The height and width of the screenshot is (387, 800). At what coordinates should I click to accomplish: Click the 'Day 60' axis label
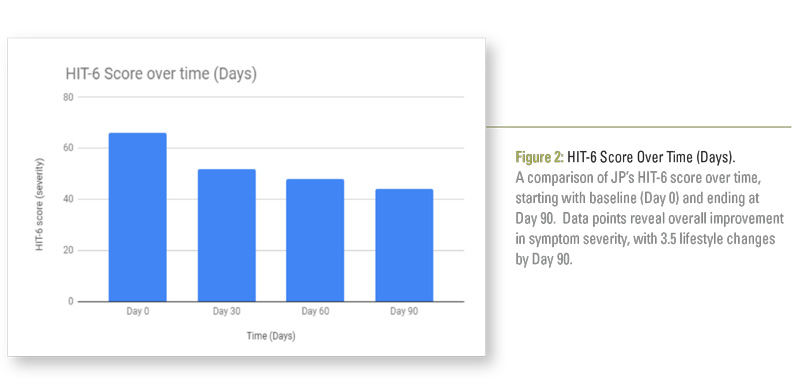(x=315, y=312)
